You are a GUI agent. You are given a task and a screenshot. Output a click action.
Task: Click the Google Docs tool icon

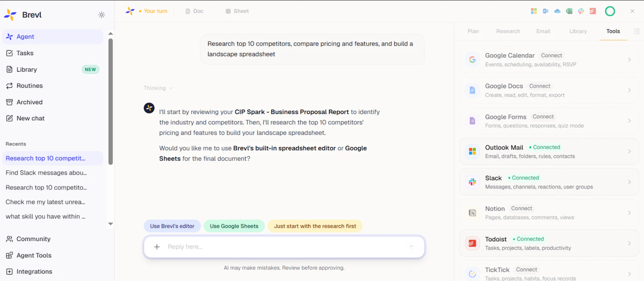click(473, 90)
